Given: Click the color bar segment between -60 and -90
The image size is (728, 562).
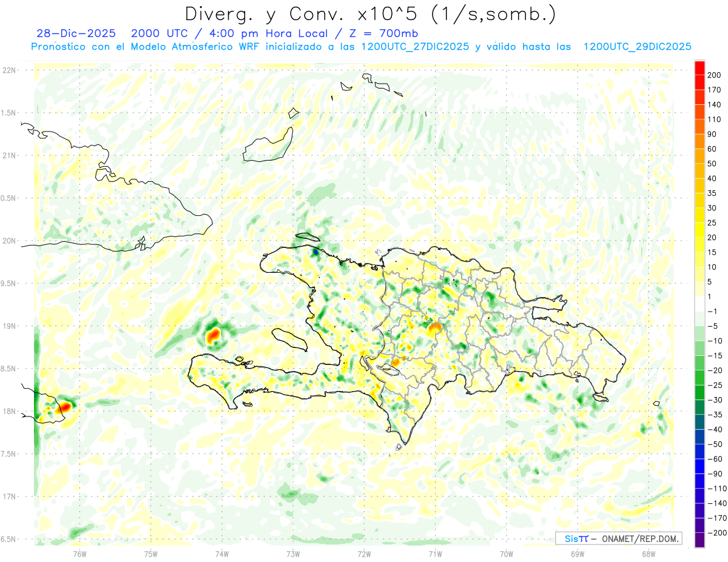Looking at the screenshot, I should tap(699, 467).
